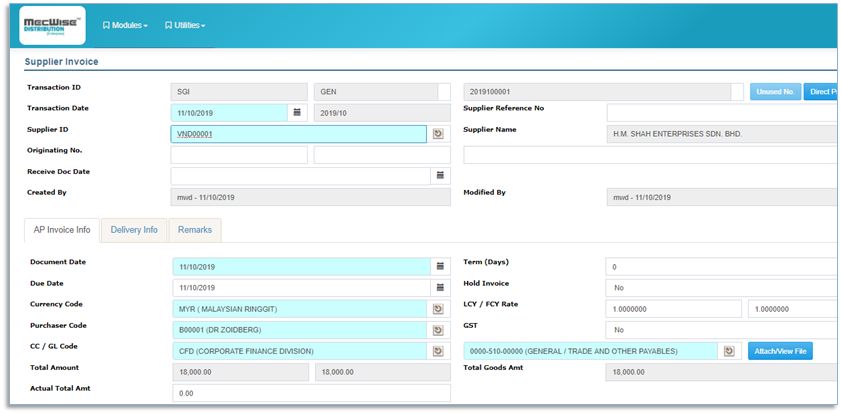The image size is (841, 414).
Task: Open the Document Date calendar icon
Action: [x=437, y=267]
